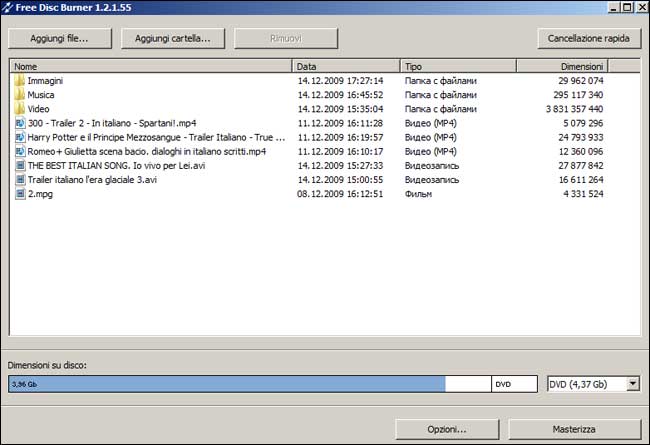The width and height of the screenshot is (650, 445).
Task: Click the file icon beside Harry Potter trailer
Action: pyautogui.click(x=20, y=137)
